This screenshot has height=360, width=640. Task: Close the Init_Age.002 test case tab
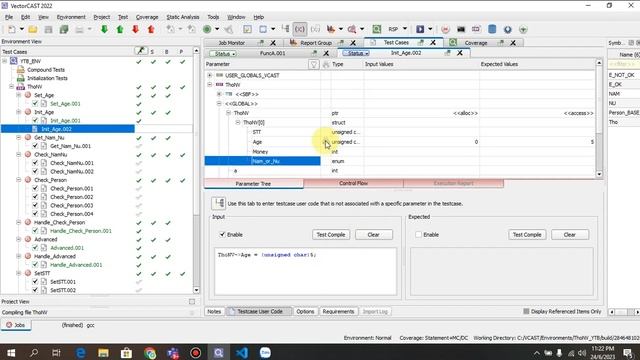[460, 53]
